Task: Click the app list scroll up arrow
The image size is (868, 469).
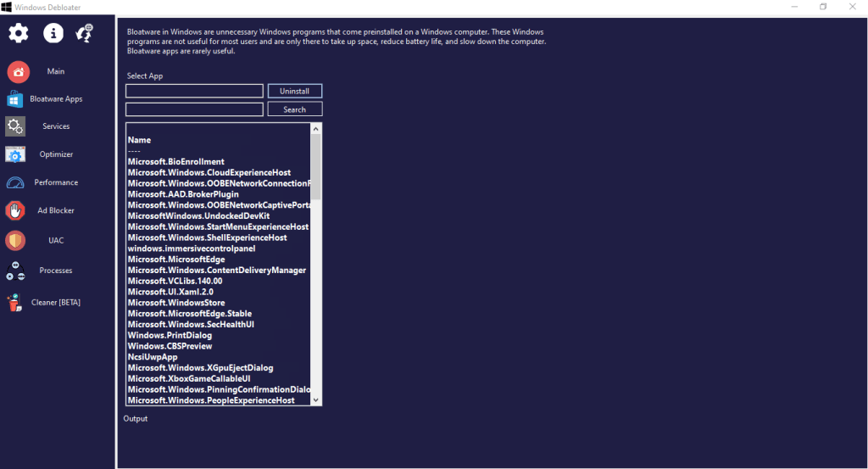Action: [x=315, y=129]
